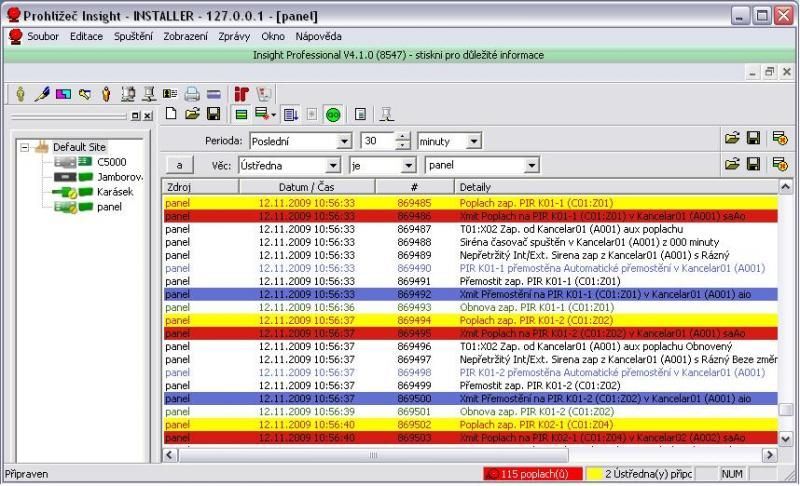This screenshot has height=486, width=800.
Task: Click the open folder icon in the Perioda row
Action: point(732,140)
